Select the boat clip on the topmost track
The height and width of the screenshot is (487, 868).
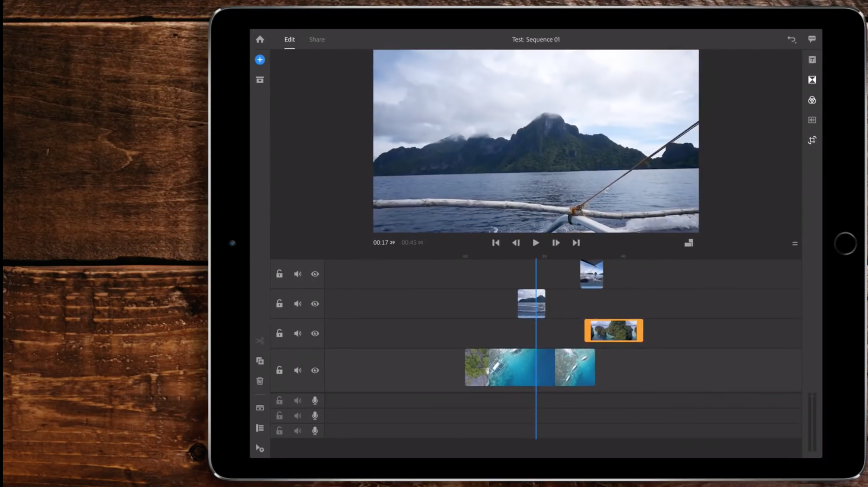592,274
